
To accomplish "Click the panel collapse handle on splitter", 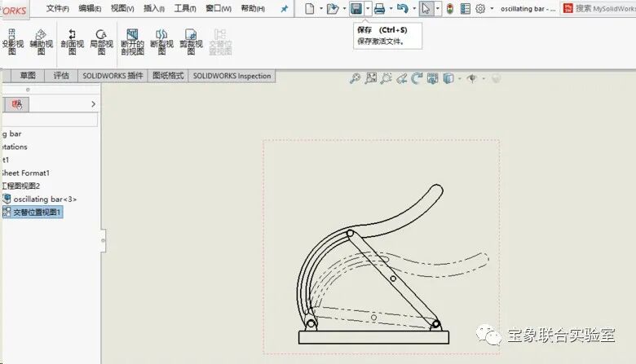I will pos(103,240).
